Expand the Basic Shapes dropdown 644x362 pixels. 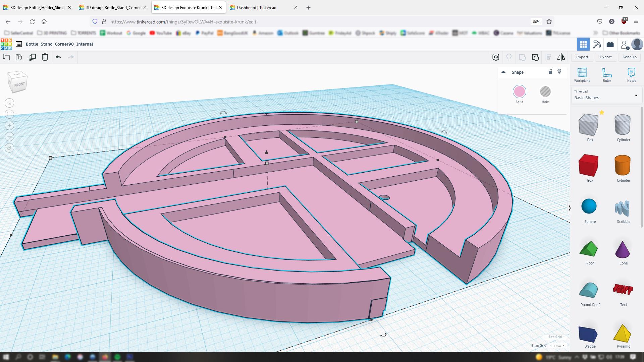click(x=636, y=95)
